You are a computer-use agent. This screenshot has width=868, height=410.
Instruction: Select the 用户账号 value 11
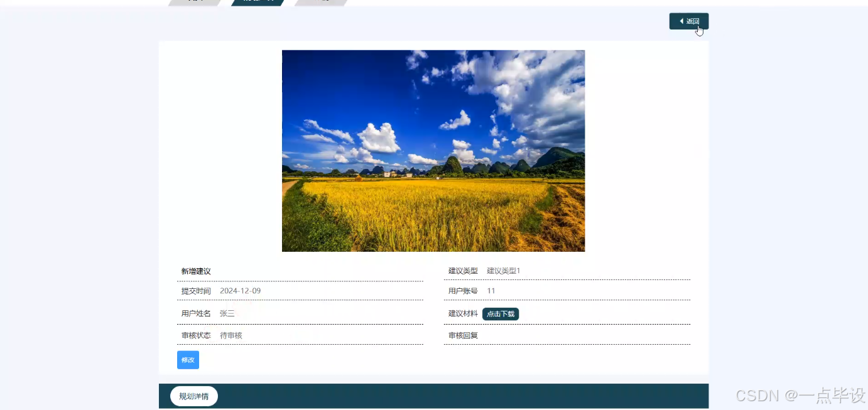491,291
